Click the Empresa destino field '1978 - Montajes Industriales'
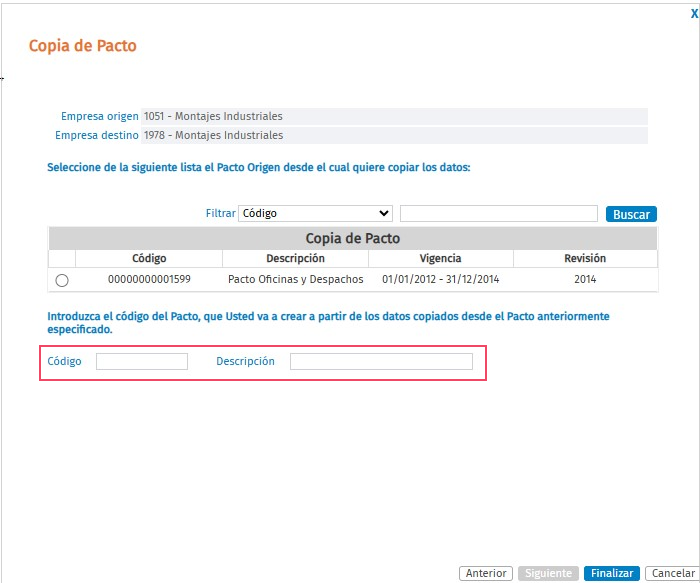Screen dimensions: 700x583 pyautogui.click(x=394, y=135)
